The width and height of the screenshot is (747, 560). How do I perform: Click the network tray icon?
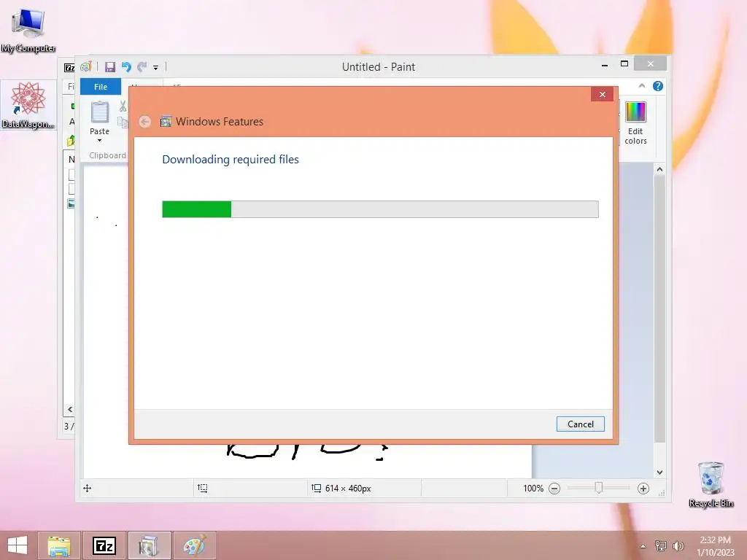pyautogui.click(x=661, y=546)
